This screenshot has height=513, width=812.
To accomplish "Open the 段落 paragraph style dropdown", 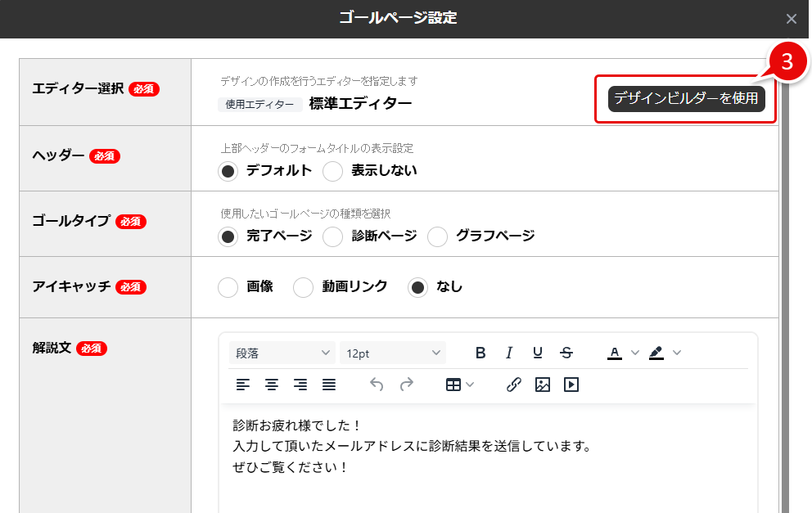I will (x=282, y=353).
